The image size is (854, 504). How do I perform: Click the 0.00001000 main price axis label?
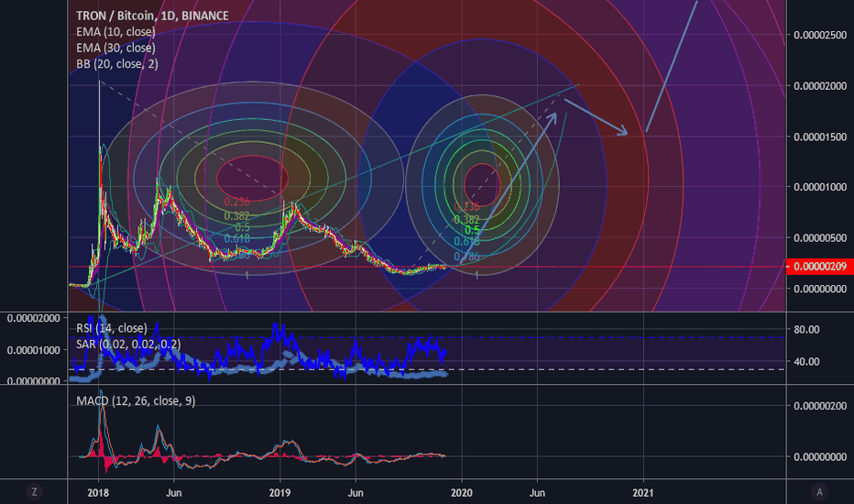point(820,187)
